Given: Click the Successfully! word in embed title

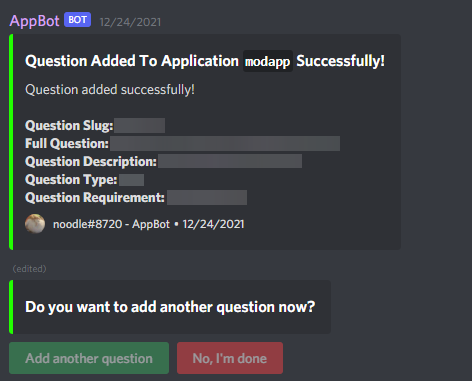Looking at the screenshot, I should tap(341, 61).
